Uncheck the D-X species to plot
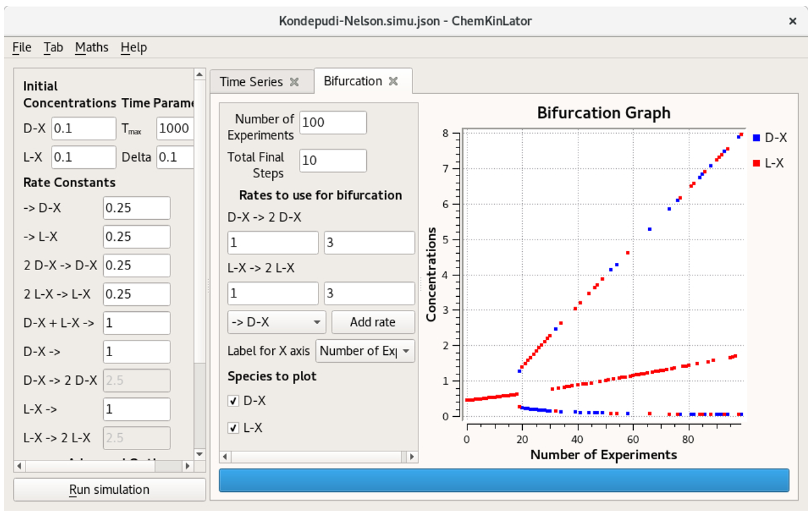 233,401
